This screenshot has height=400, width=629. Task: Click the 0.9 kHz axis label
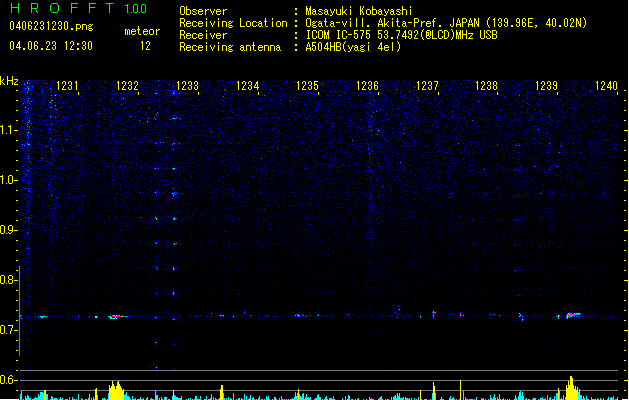[9, 230]
